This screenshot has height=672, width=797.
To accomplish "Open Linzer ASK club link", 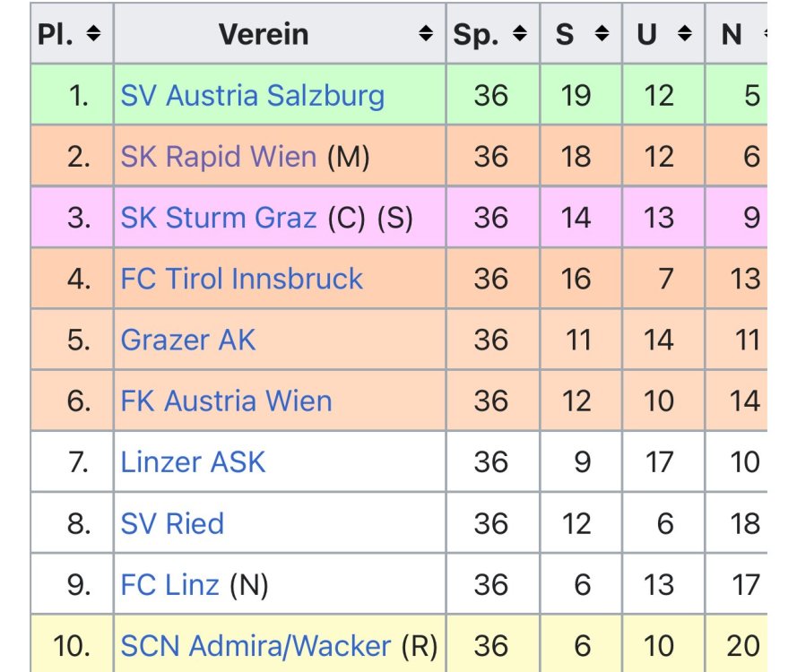I will pos(193,462).
